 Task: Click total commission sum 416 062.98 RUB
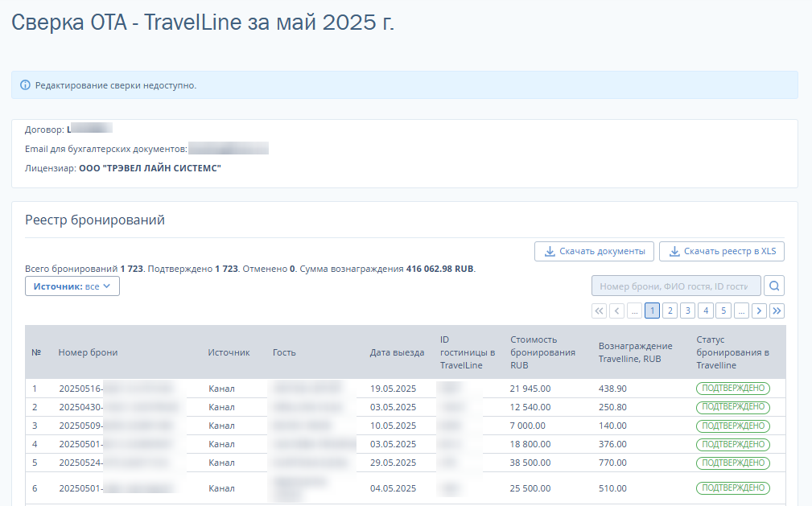(439, 269)
